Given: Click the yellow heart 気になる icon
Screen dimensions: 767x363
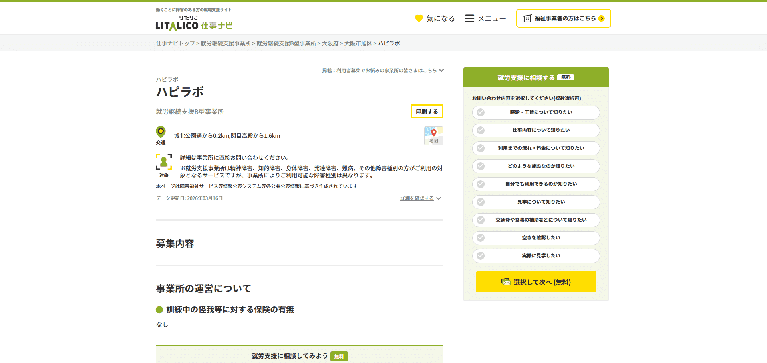Looking at the screenshot, I should [418, 19].
